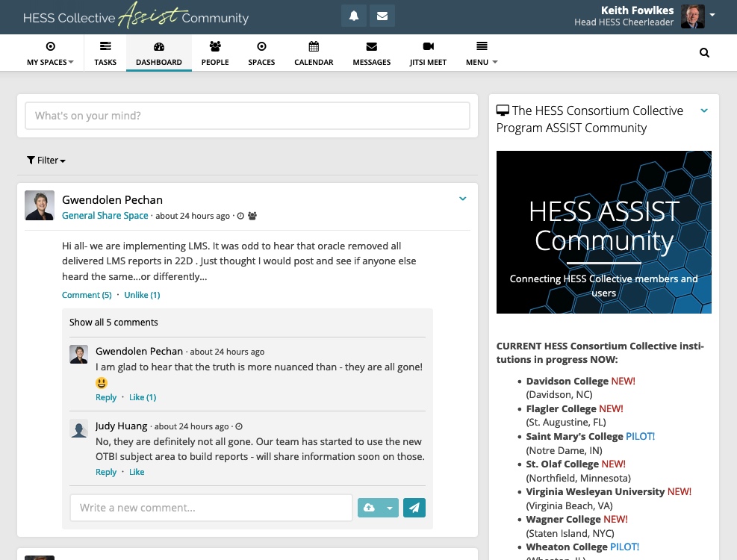Click the HESS ASSIST Community banner image
The image size is (737, 560).
click(x=603, y=232)
